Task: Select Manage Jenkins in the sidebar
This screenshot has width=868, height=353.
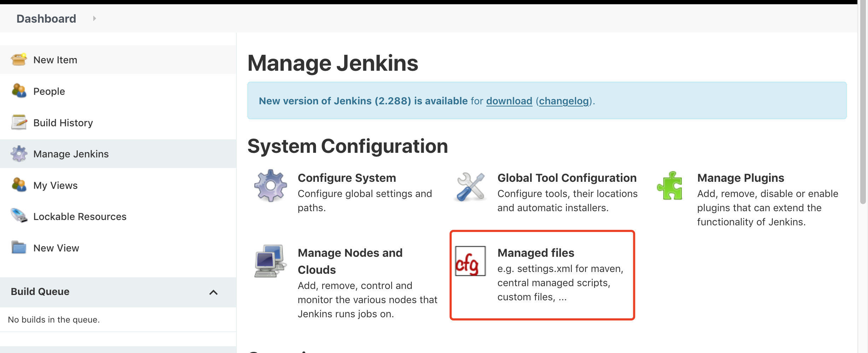Action: [71, 154]
